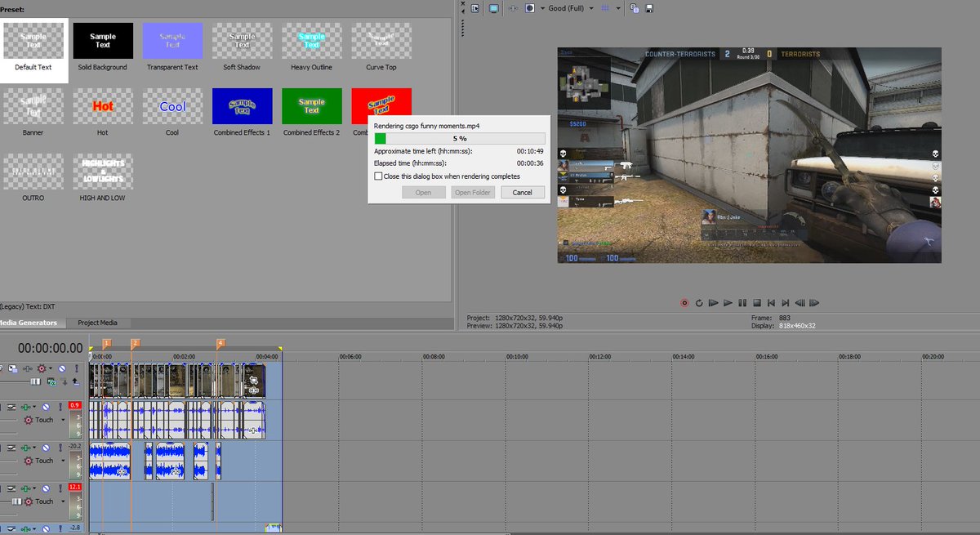Expand Track FX dropdown on 0.9 audio track
The width and height of the screenshot is (980, 535).
tap(34, 407)
